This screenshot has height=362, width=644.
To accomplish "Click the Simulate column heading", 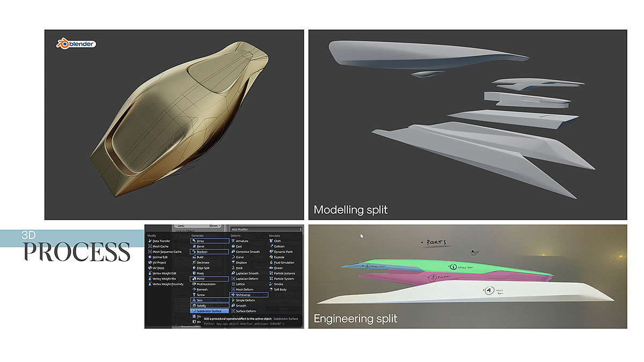I will pyautogui.click(x=274, y=235).
